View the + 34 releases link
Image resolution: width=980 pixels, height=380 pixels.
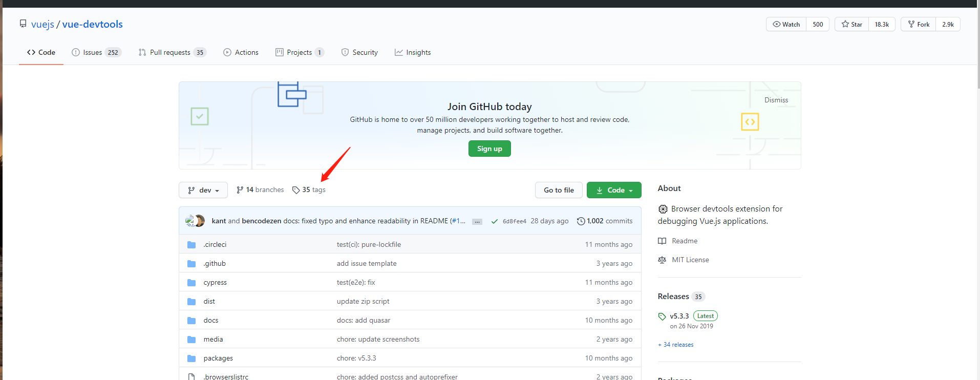pyautogui.click(x=676, y=345)
